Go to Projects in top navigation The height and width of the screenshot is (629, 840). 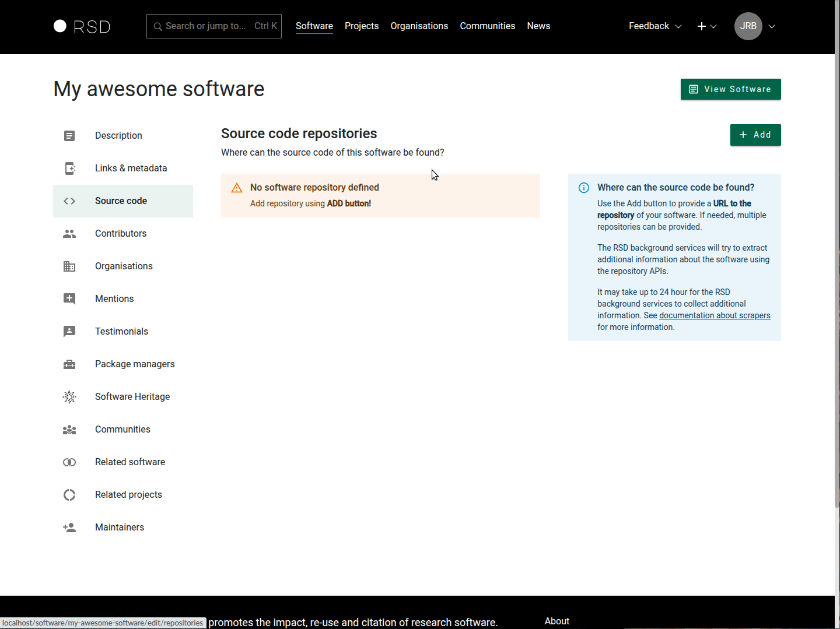click(x=361, y=26)
